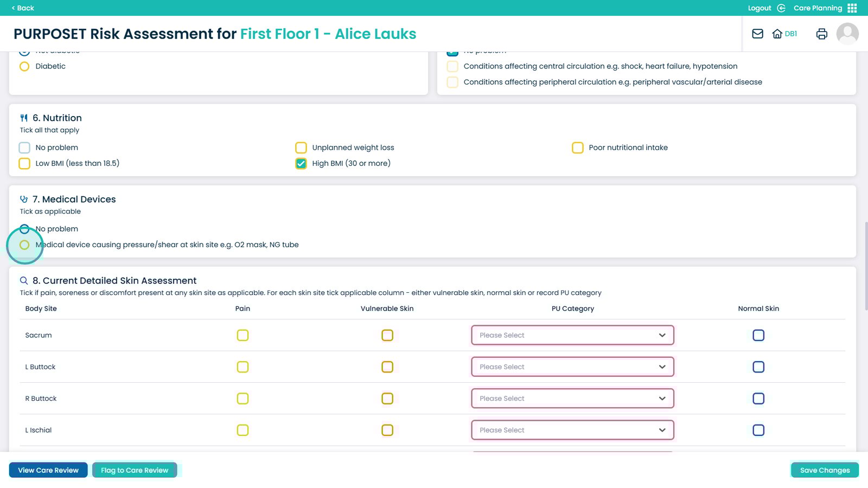868x488 pixels.
Task: Click the DB1 home icon
Action: (777, 34)
